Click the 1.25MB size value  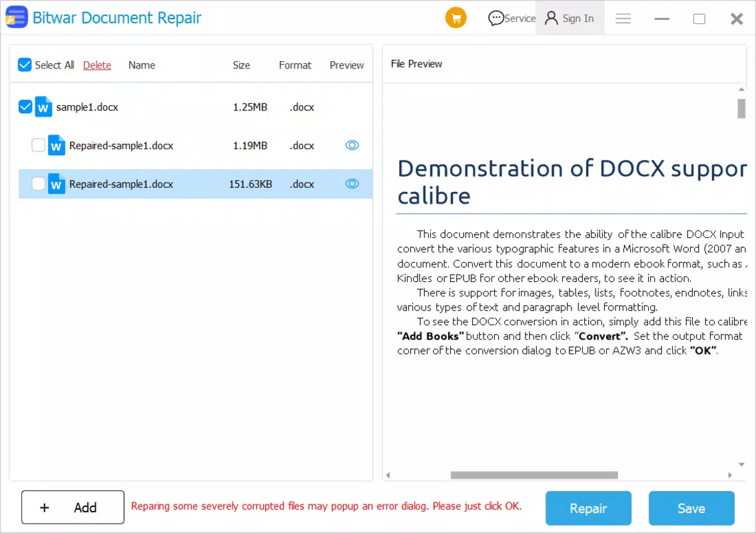coord(250,107)
